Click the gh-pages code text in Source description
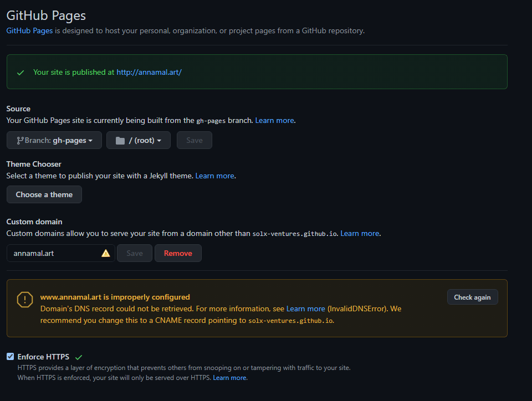The height and width of the screenshot is (401, 532). click(x=211, y=121)
